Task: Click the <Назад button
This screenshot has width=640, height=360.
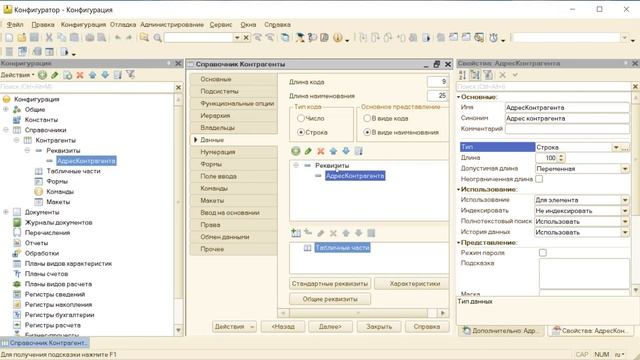Action: point(283,327)
